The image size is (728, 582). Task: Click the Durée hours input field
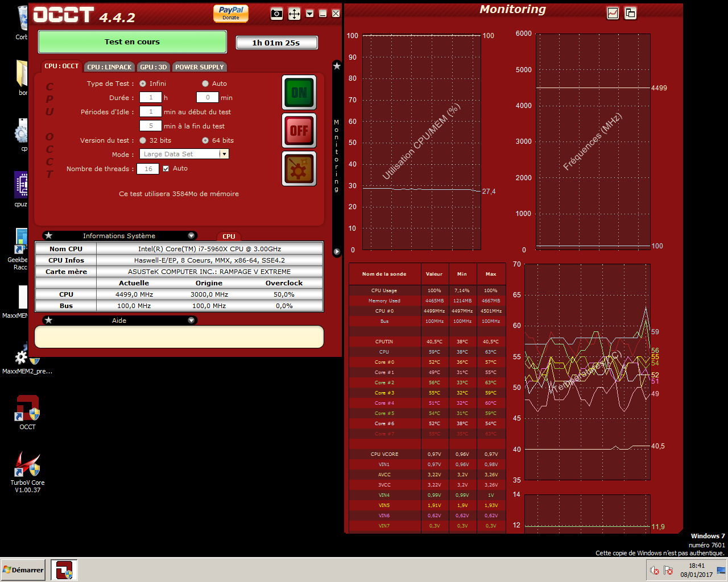151,98
